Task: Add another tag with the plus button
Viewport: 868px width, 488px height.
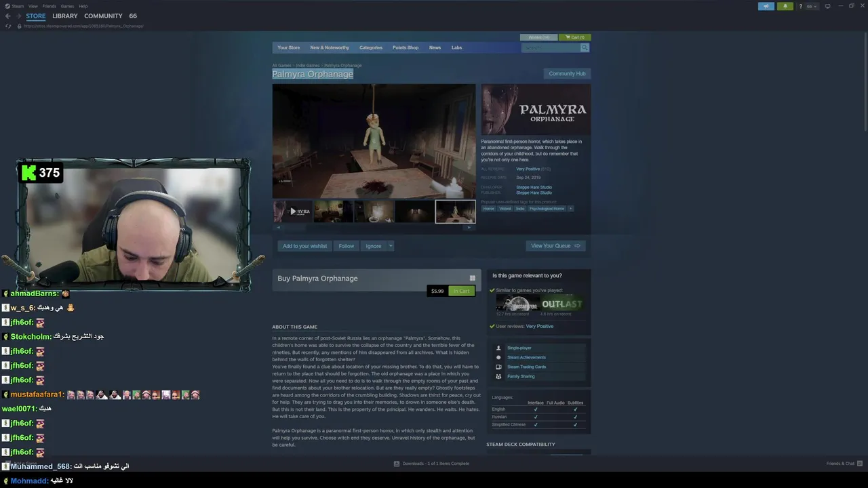Action: [570, 209]
